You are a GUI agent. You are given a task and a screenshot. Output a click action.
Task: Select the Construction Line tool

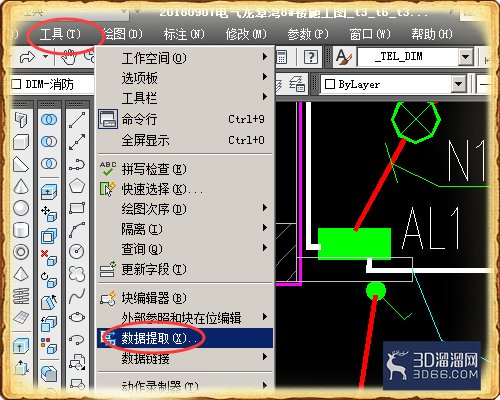pyautogui.click(x=77, y=142)
